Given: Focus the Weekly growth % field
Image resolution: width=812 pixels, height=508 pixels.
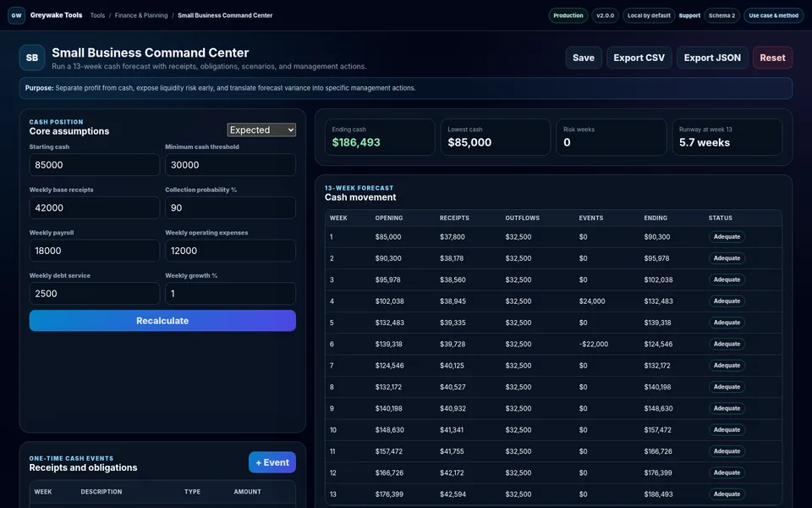Looking at the screenshot, I should [x=230, y=294].
